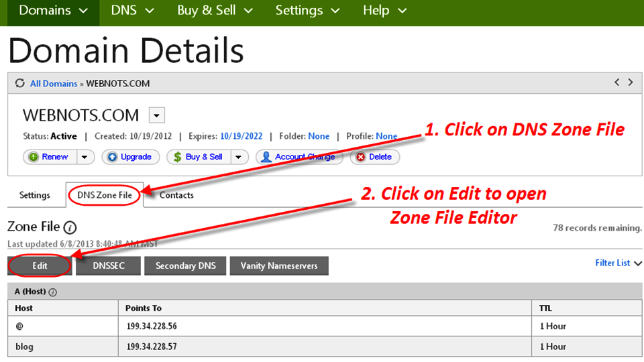Open the Renew dropdown arrow

85,157
